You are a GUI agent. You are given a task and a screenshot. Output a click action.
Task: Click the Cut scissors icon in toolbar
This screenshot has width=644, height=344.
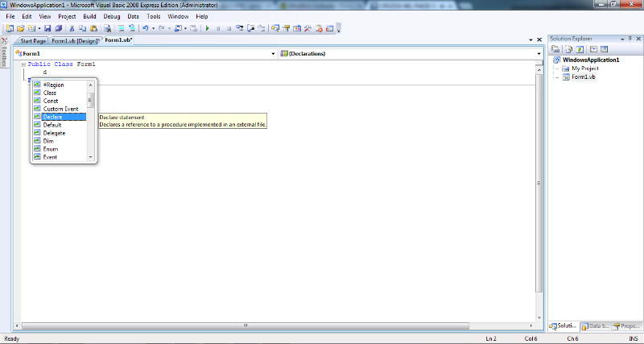tap(71, 28)
